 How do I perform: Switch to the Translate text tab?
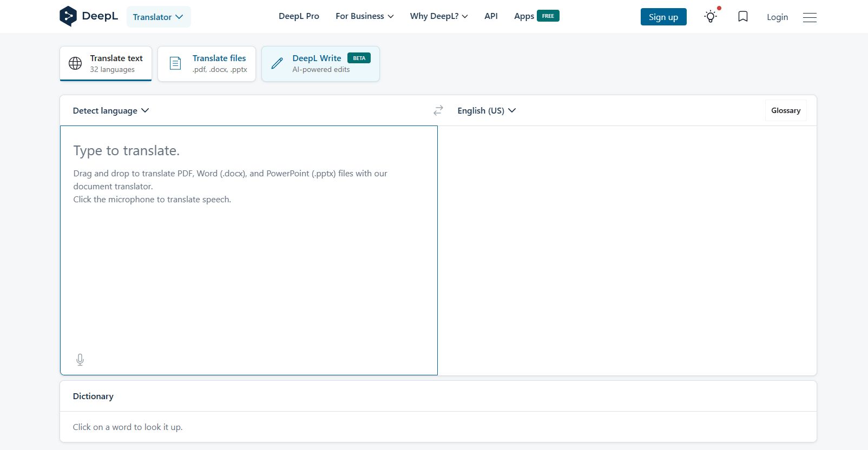(x=106, y=63)
